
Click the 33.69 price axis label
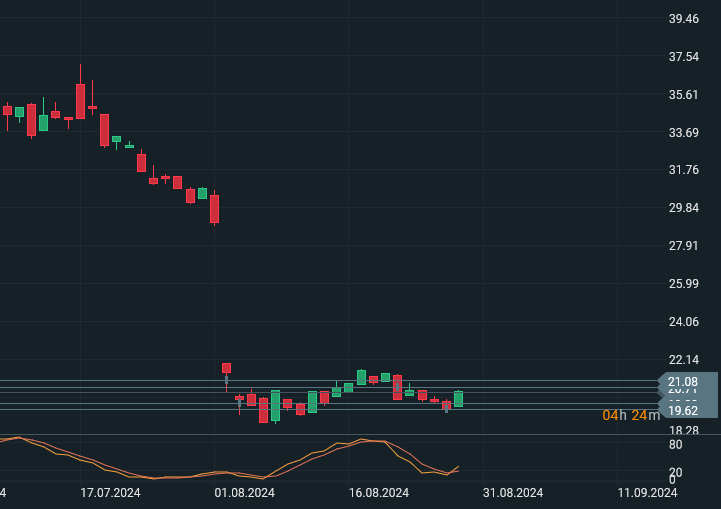point(683,133)
